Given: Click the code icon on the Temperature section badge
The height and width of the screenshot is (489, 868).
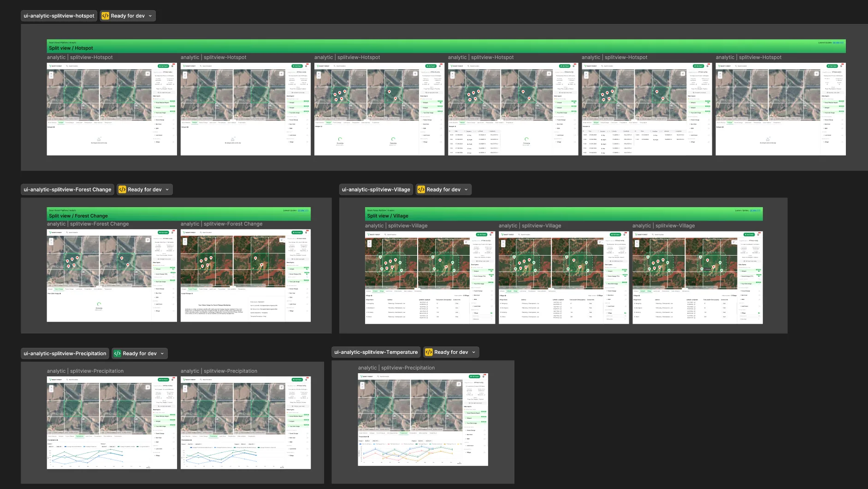Looking at the screenshot, I should coord(429,352).
